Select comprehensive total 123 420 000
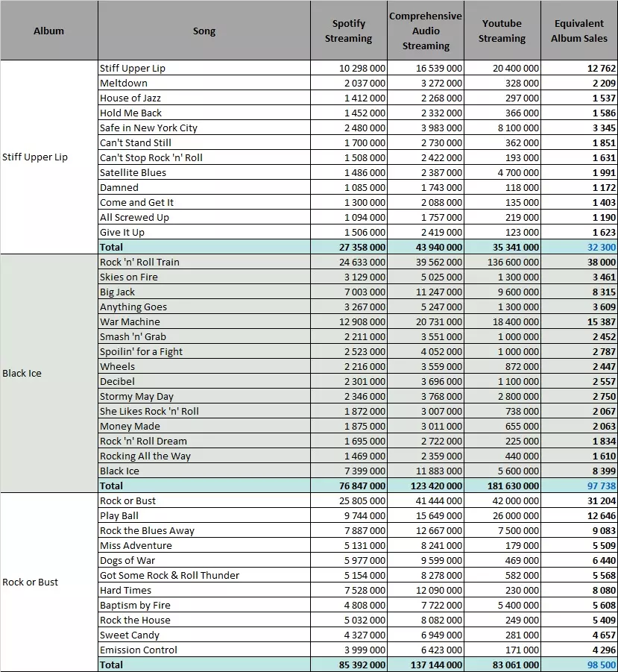 click(x=425, y=486)
